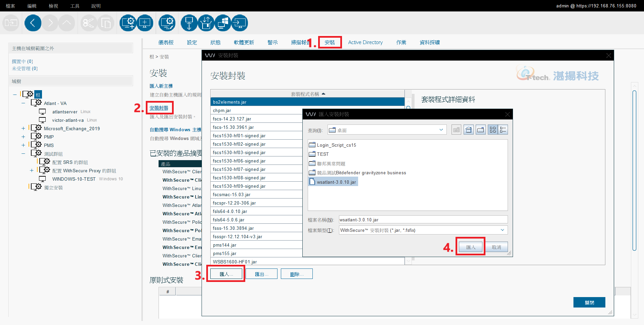Click the 根 root domain icon in tree

28,94
